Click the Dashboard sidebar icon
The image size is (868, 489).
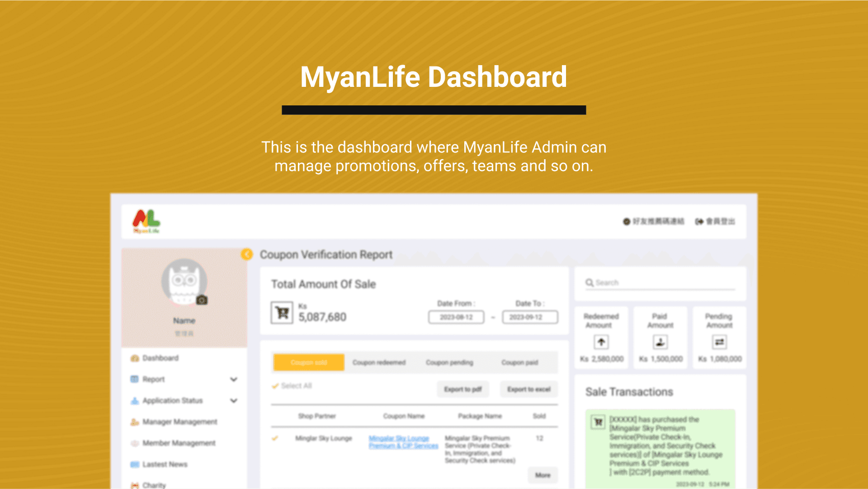coord(135,358)
